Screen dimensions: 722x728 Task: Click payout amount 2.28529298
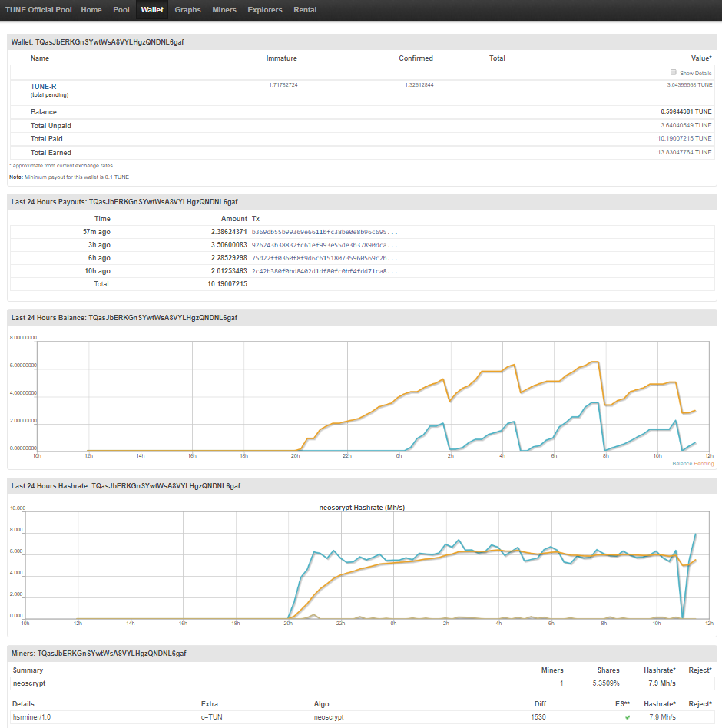pos(229,258)
